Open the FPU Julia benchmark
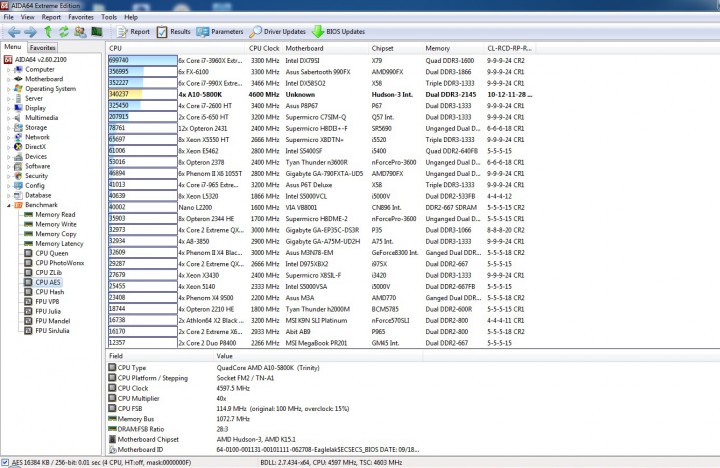The height and width of the screenshot is (468, 720). point(43,311)
